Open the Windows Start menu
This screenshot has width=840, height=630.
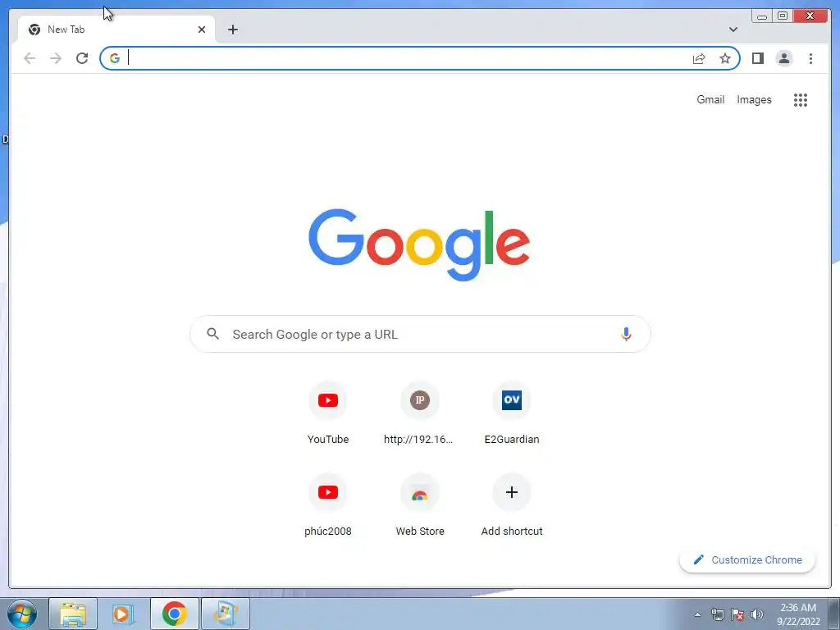tap(22, 614)
